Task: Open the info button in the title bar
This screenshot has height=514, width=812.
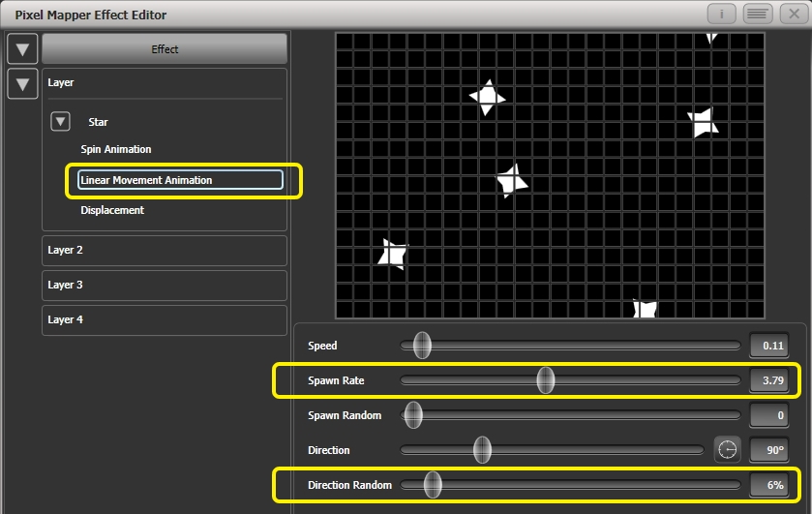Action: click(721, 14)
